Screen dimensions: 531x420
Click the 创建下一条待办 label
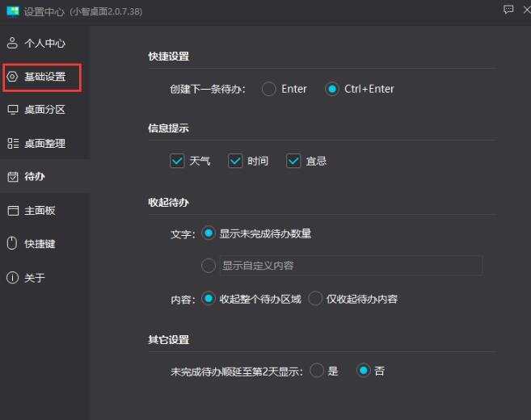pos(208,90)
